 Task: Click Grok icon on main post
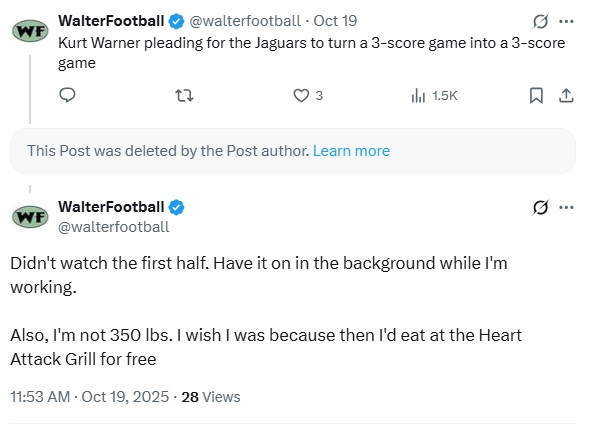coord(540,208)
